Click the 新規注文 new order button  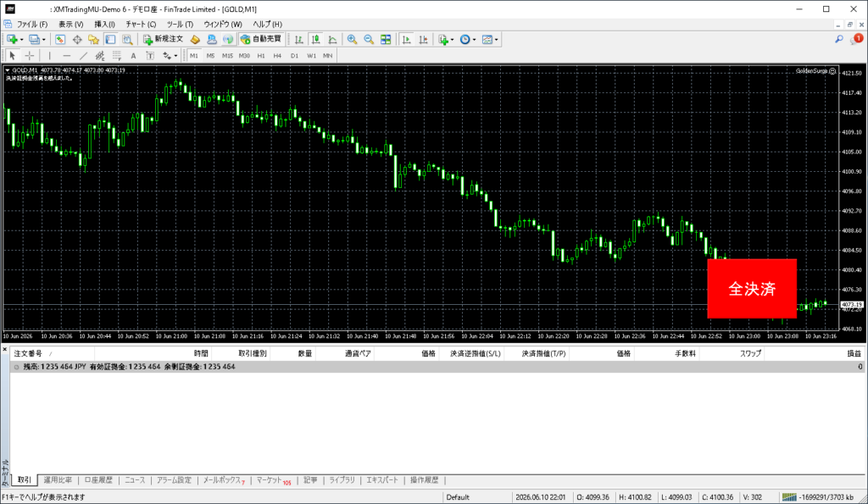[164, 39]
